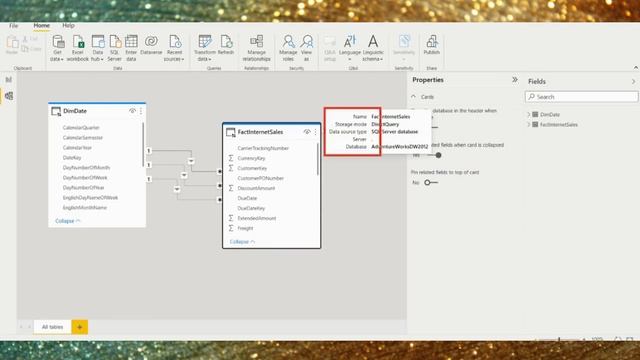640x360 pixels.
Task: Select CurrencyKey field in FactInternetSales
Action: click(x=251, y=158)
